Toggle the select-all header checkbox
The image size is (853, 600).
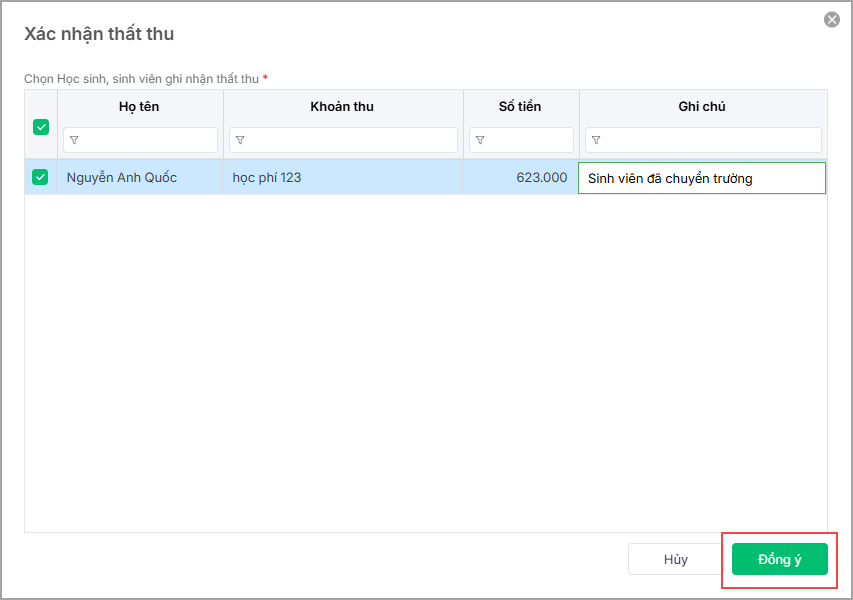[41, 127]
